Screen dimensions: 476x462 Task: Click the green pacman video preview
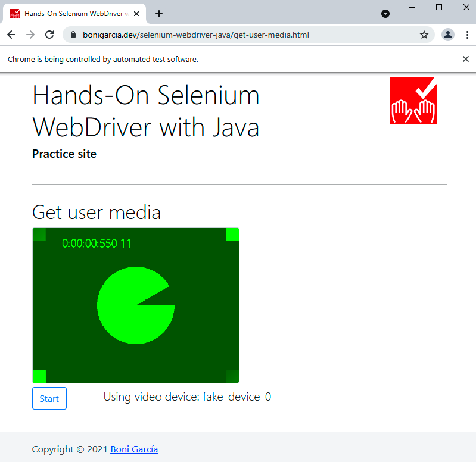136,305
